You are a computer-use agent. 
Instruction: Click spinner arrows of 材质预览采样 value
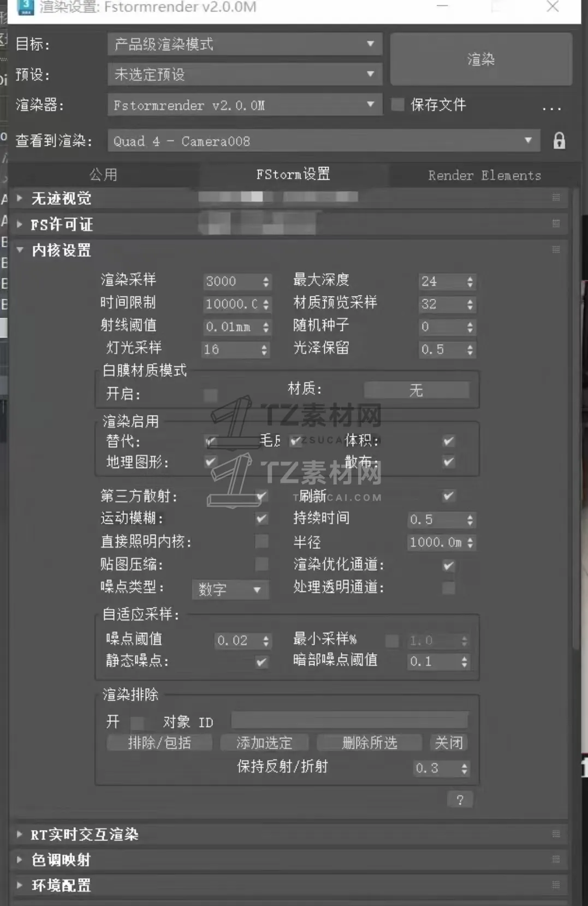[x=470, y=304]
